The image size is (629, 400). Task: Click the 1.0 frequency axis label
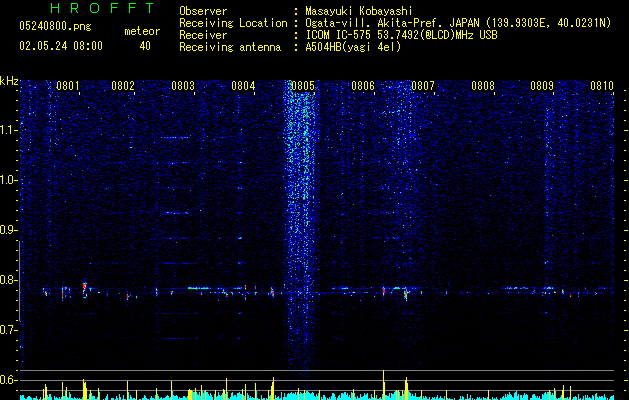tap(8, 180)
